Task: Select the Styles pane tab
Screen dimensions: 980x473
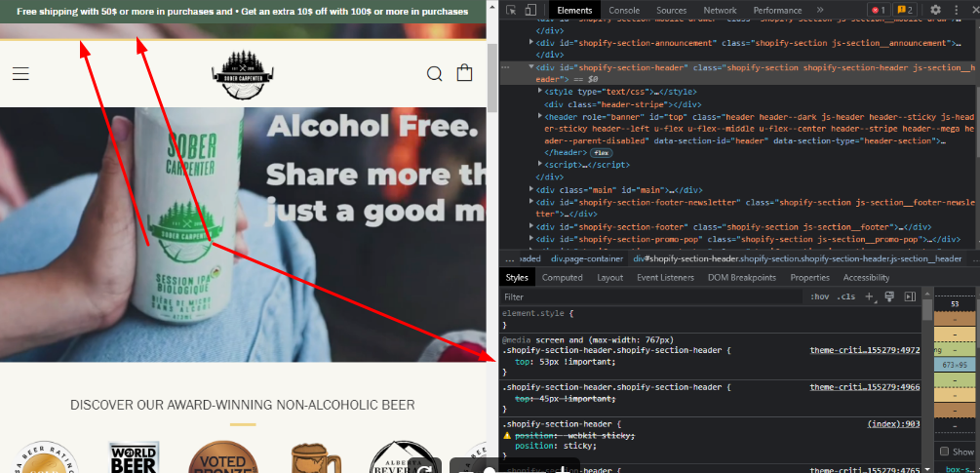Action: (517, 277)
